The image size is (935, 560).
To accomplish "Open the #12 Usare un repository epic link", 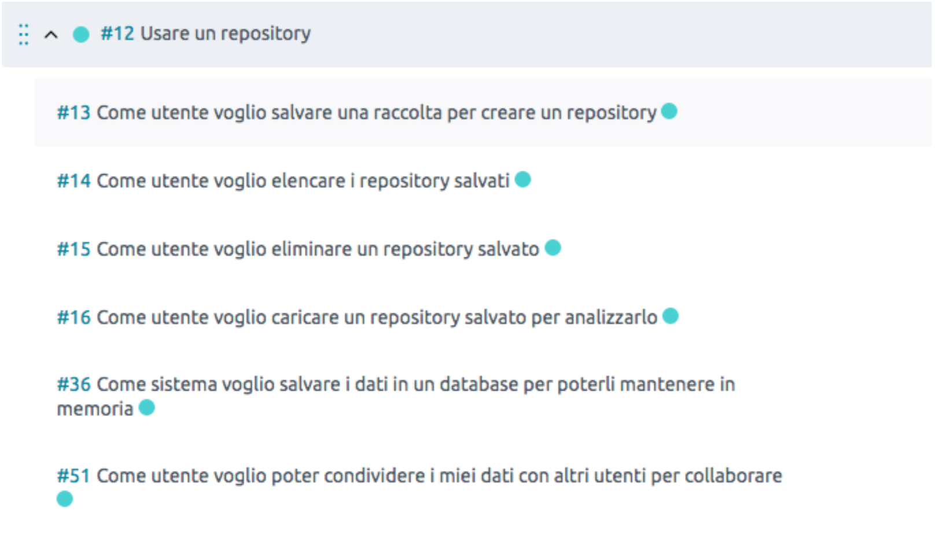I will [x=225, y=34].
